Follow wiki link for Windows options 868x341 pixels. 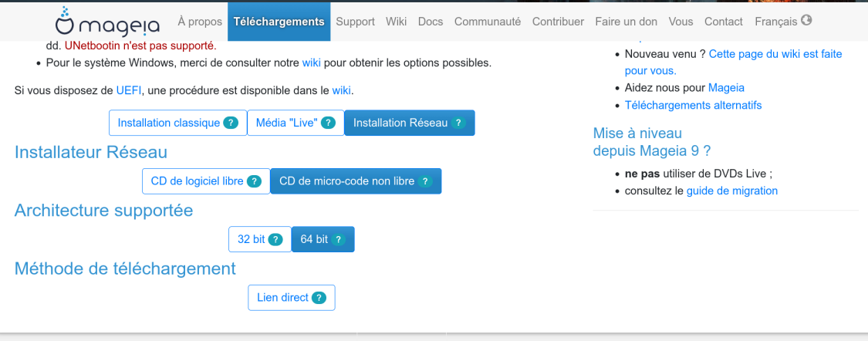tap(312, 63)
